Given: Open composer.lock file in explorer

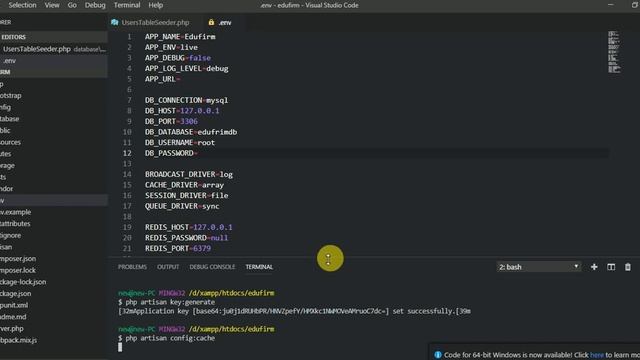Looking at the screenshot, I should click(x=18, y=270).
